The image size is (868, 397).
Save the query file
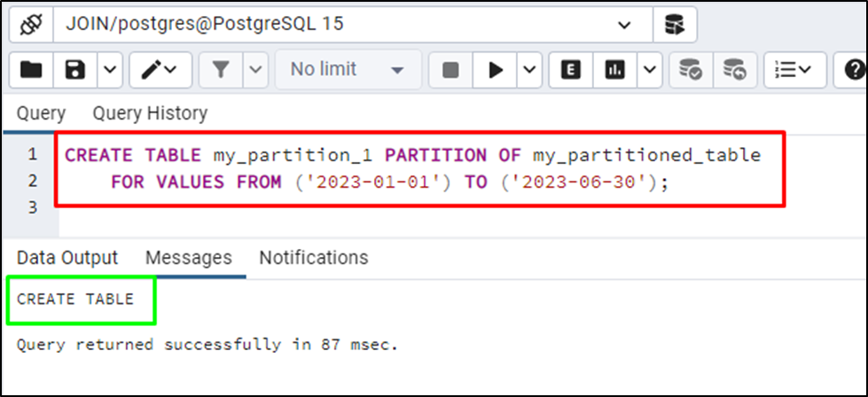[x=75, y=70]
